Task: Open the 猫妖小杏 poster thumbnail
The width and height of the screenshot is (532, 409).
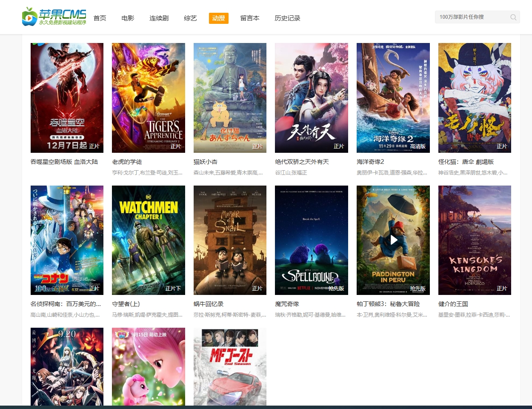Action: tap(230, 98)
